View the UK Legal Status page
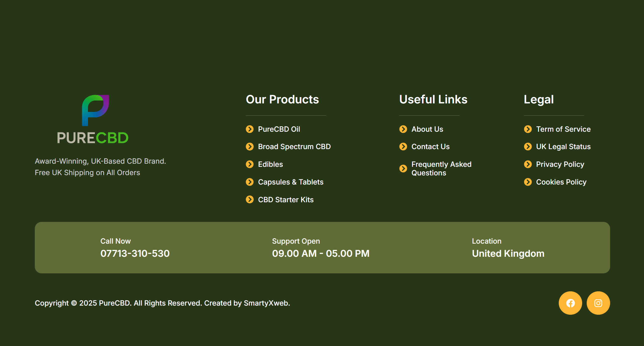The image size is (644, 346). coord(563,147)
